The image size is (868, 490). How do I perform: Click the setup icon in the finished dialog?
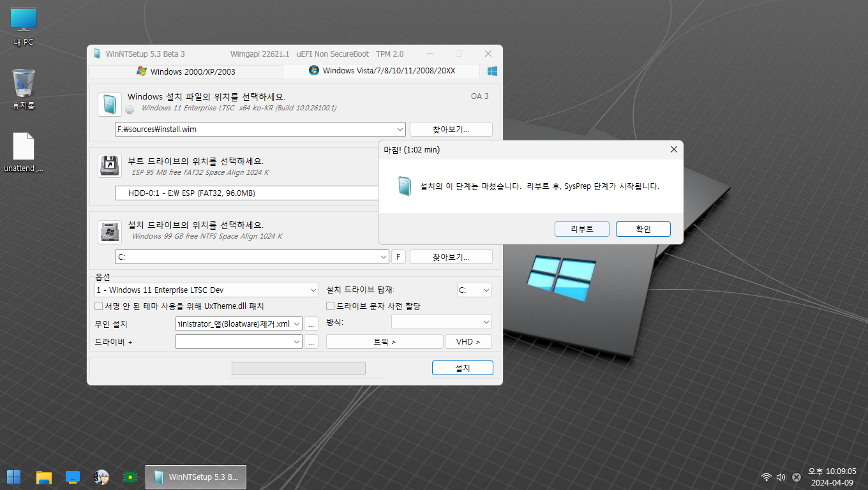coord(404,186)
